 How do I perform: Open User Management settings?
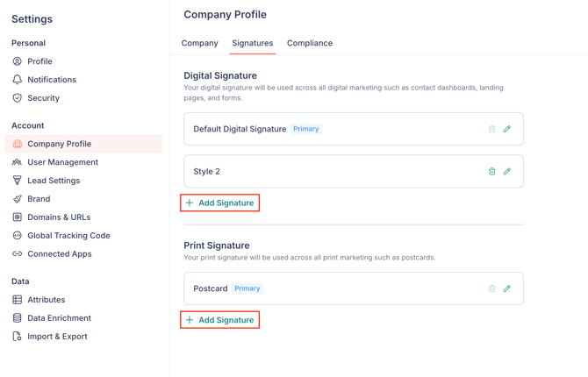[x=62, y=162]
